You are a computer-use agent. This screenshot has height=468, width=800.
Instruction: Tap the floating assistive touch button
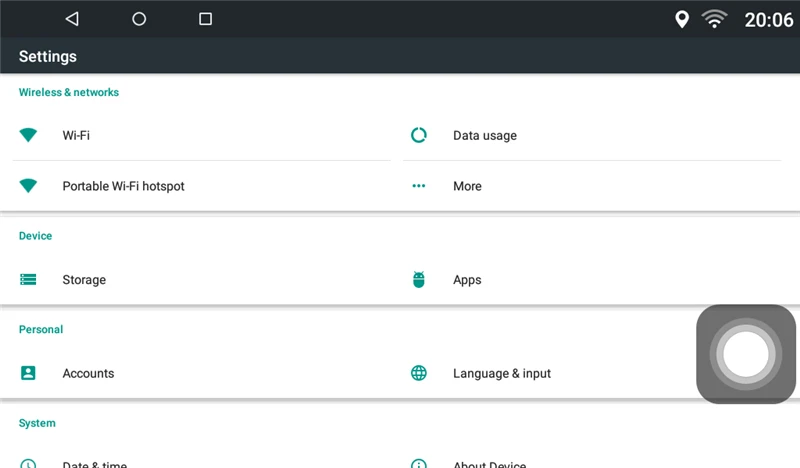pyautogui.click(x=745, y=354)
